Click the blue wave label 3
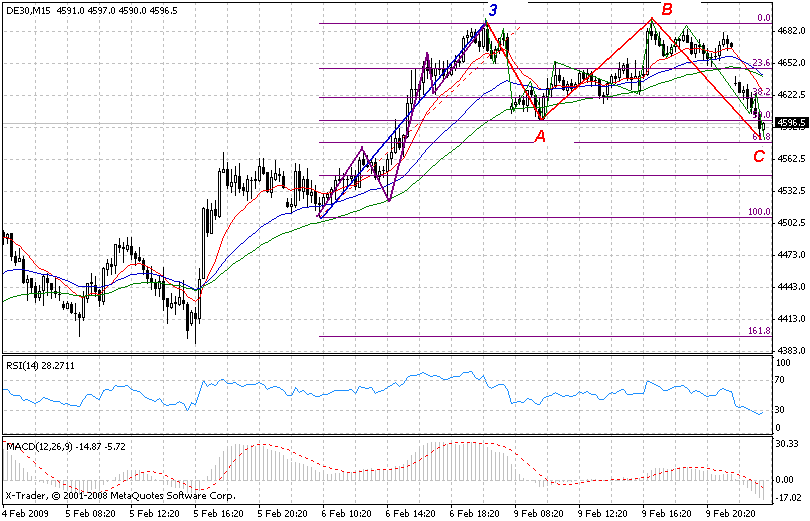Viewport: 810px width, 521px height. pos(492,11)
